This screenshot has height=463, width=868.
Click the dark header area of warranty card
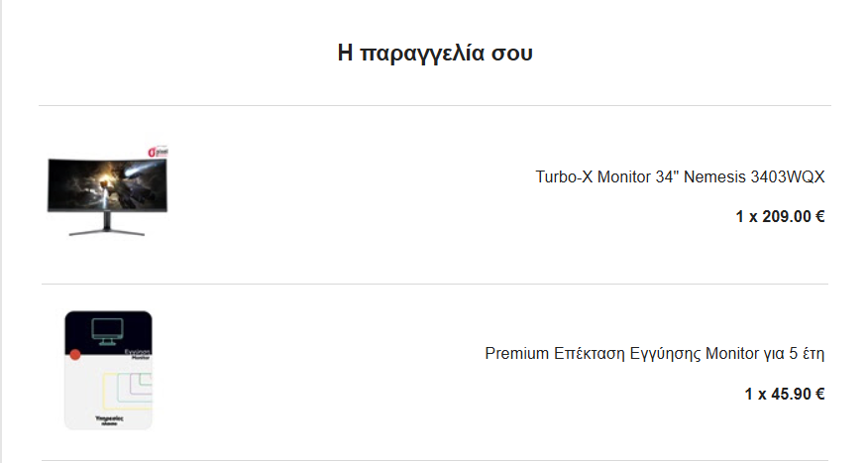click(109, 332)
